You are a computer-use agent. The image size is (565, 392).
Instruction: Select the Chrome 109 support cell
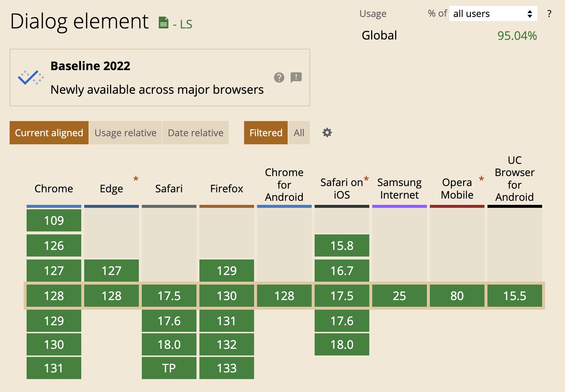coord(54,220)
